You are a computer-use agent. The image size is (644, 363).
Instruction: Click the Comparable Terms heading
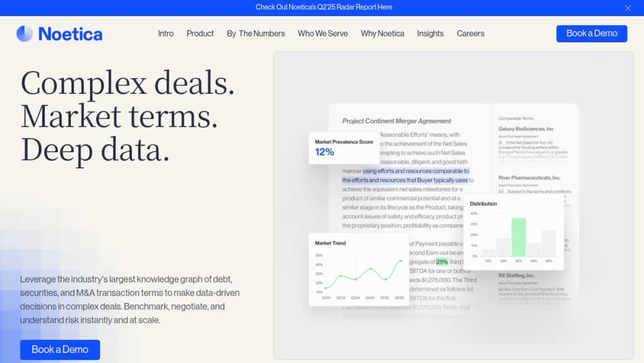click(x=515, y=118)
